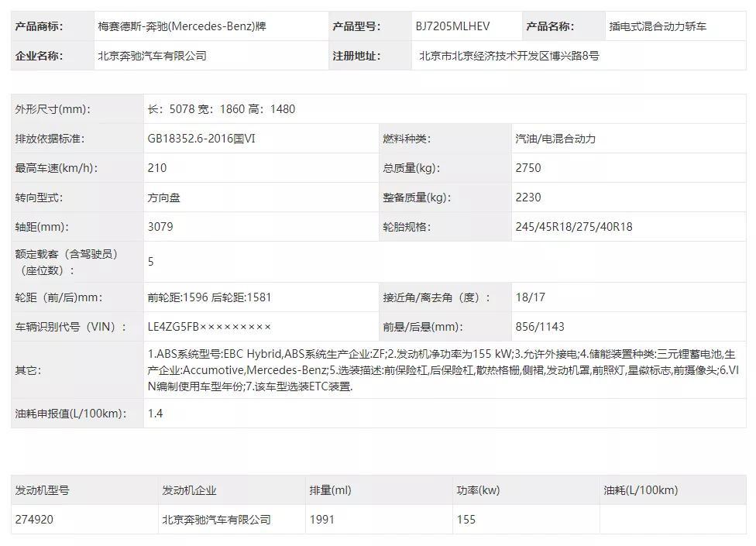This screenshot has width=756, height=546.
Task: Click fuel type value 汽油/电混合动力
Action: pos(555,139)
